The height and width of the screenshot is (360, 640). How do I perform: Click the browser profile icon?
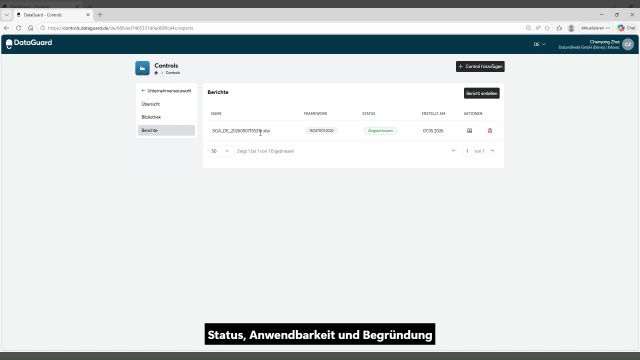(571, 28)
